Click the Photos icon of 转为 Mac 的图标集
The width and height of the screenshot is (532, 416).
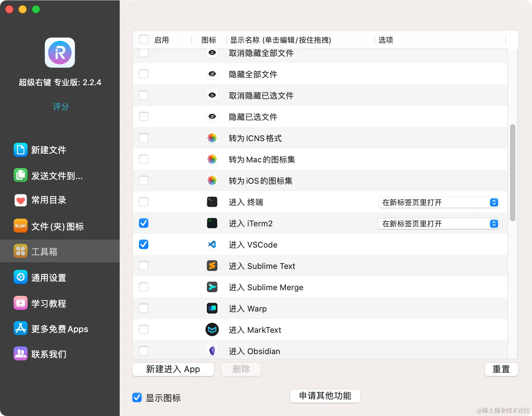[x=212, y=159]
